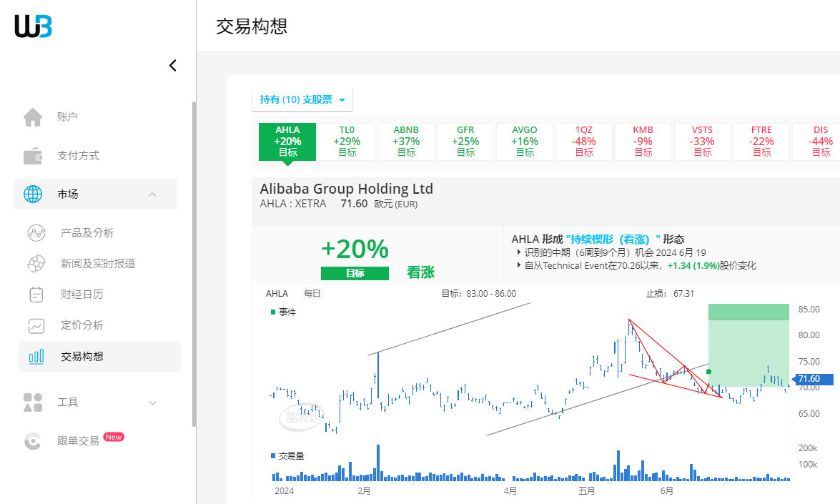This screenshot has height=504, width=840.
Task: Select the AHLA +20% stock tab
Action: (x=287, y=142)
